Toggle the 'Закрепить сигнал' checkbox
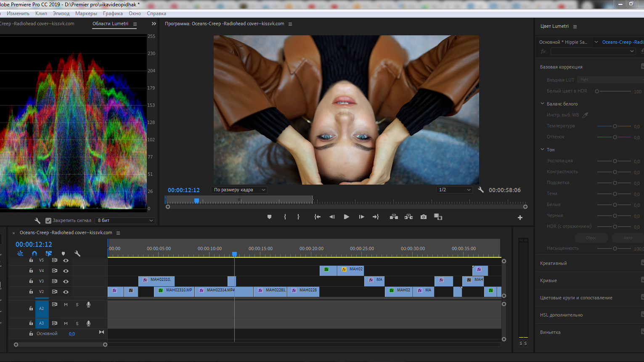The height and width of the screenshot is (362, 644). click(48, 220)
